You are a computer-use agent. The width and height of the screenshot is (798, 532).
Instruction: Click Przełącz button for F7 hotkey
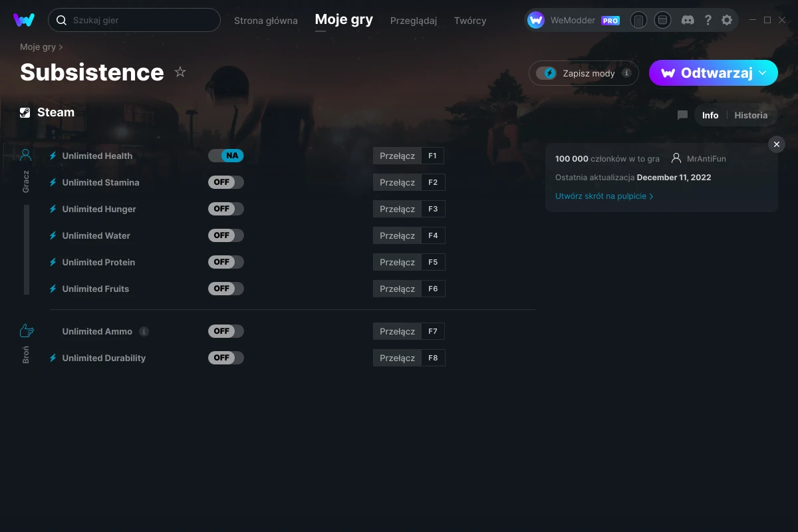[x=397, y=331]
